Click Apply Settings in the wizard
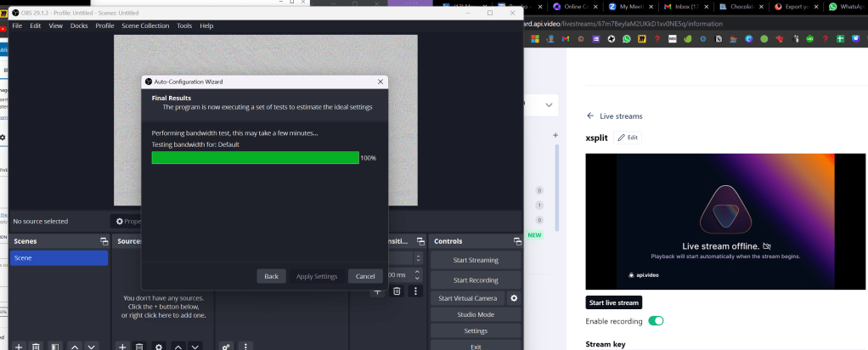The height and width of the screenshot is (350, 868). [317, 276]
